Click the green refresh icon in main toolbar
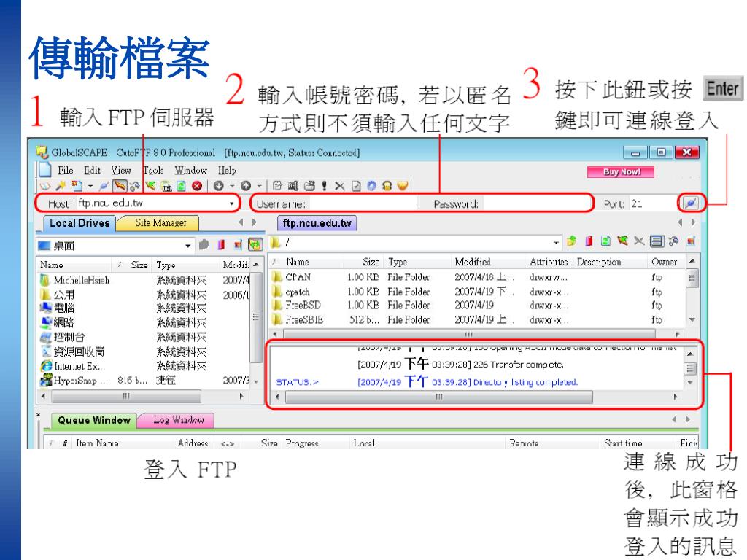 181,186
